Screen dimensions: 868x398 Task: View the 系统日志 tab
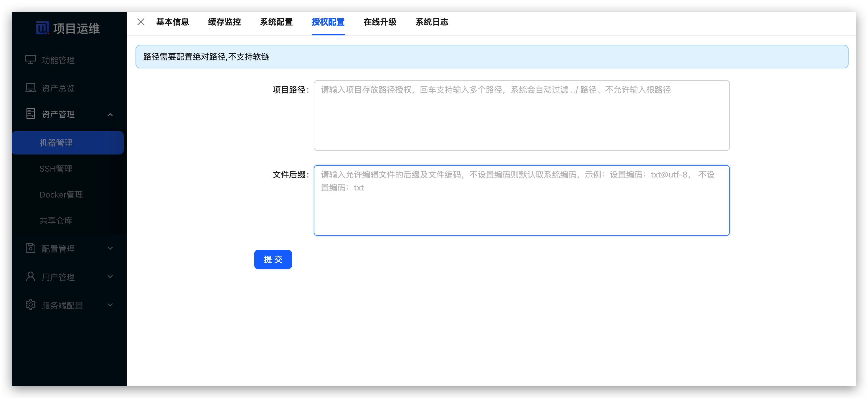(432, 22)
